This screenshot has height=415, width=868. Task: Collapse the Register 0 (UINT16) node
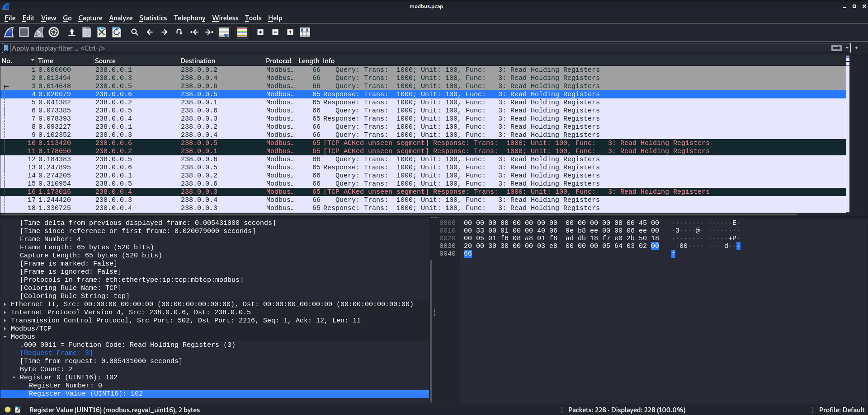coord(14,378)
